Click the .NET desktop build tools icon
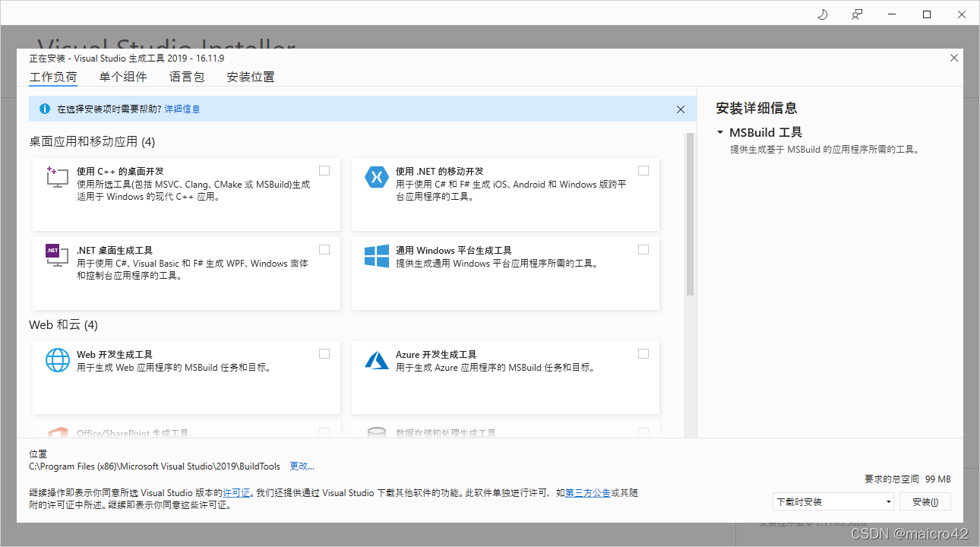Screen dimensions: 980x547 (x=58, y=256)
